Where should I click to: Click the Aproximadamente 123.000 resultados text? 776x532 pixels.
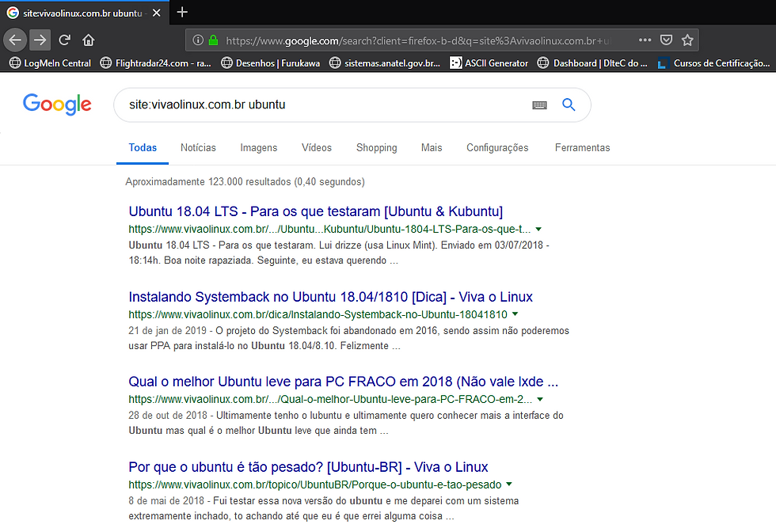(x=245, y=181)
